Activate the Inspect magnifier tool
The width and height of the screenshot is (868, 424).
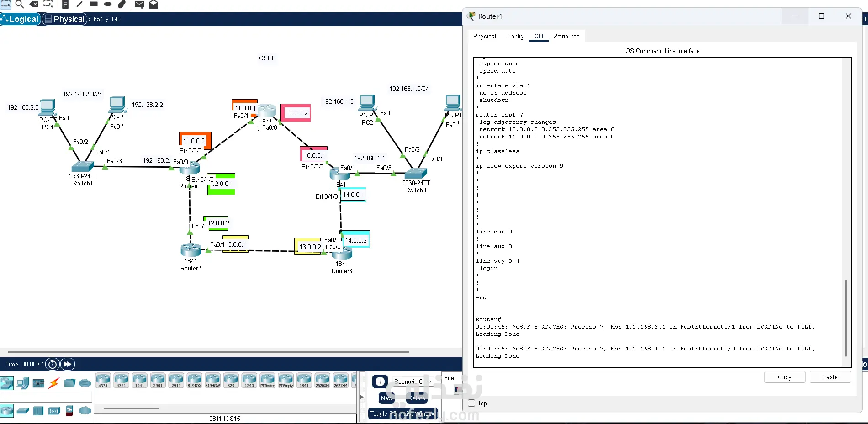[19, 4]
